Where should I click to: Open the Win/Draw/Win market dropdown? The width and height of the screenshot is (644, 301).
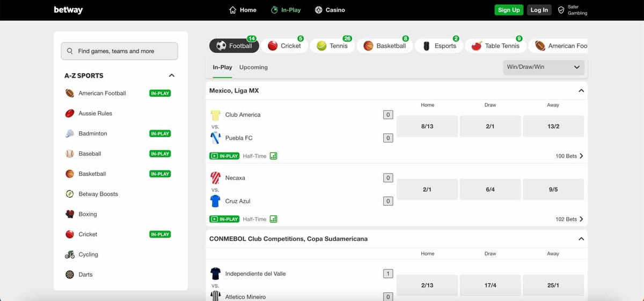543,67
